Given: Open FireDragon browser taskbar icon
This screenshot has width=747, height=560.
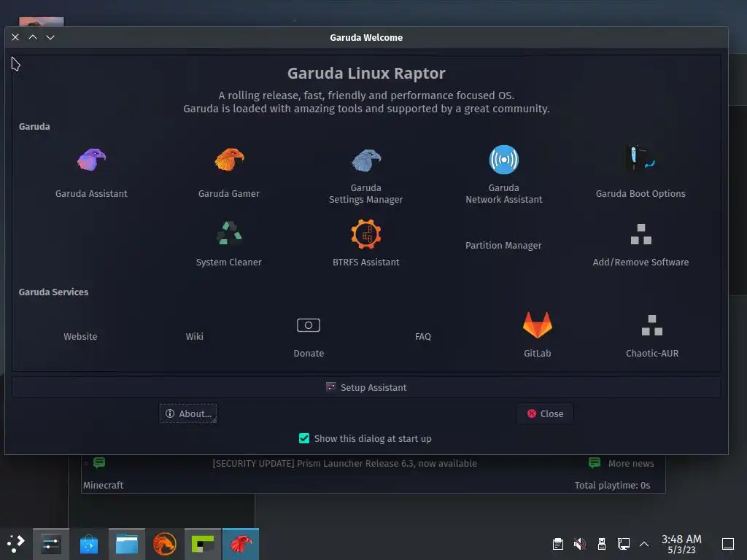Looking at the screenshot, I should click(165, 544).
